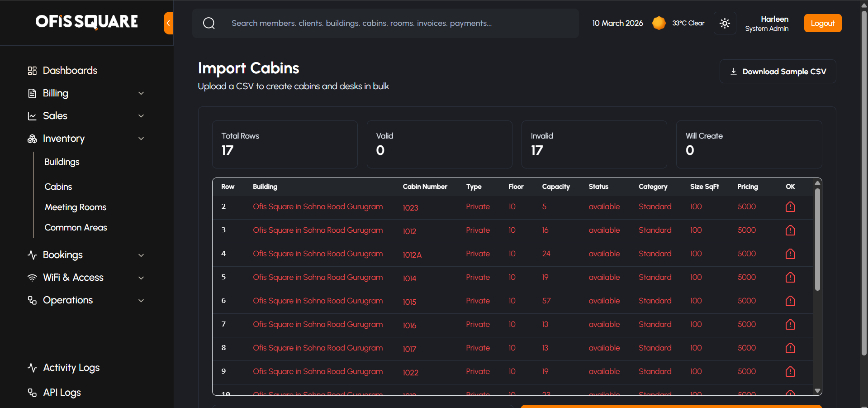Expand the Bookings menu chevron
The height and width of the screenshot is (408, 868).
click(x=141, y=255)
